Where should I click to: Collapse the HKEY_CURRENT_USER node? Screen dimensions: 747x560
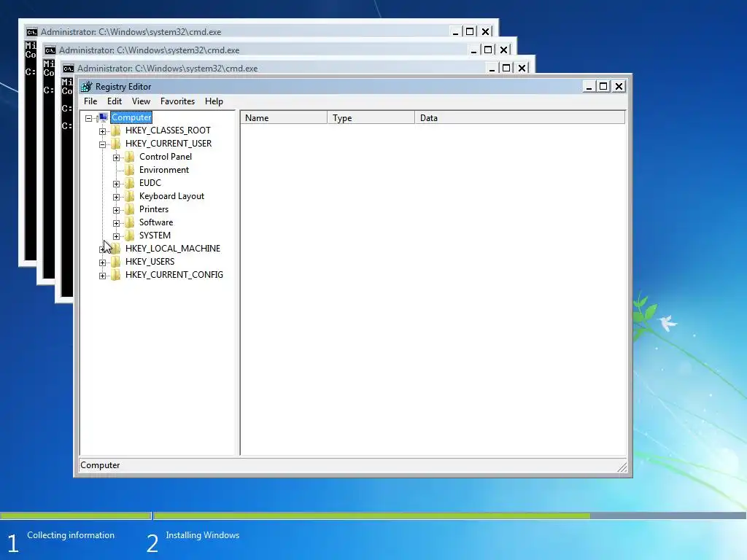tap(102, 144)
